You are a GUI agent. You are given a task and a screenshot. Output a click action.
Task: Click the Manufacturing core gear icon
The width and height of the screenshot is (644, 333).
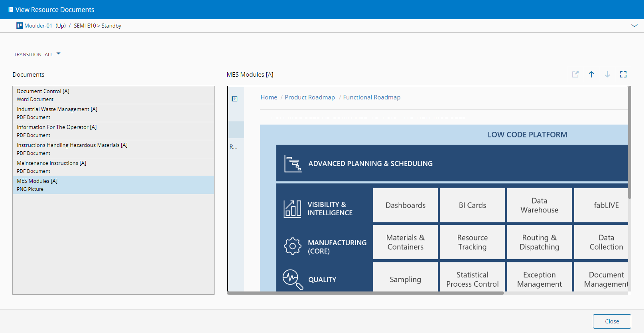[292, 246]
